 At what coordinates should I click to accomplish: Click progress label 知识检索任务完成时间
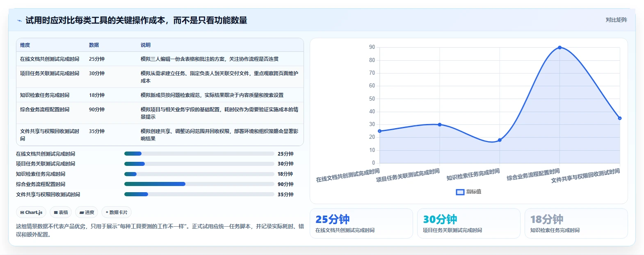pyautogui.click(x=41, y=174)
